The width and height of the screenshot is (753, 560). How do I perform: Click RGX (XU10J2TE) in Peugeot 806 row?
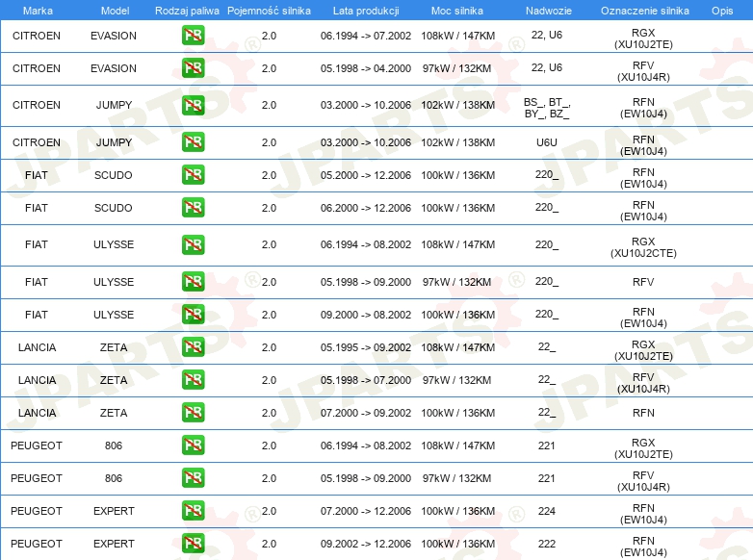point(643,448)
